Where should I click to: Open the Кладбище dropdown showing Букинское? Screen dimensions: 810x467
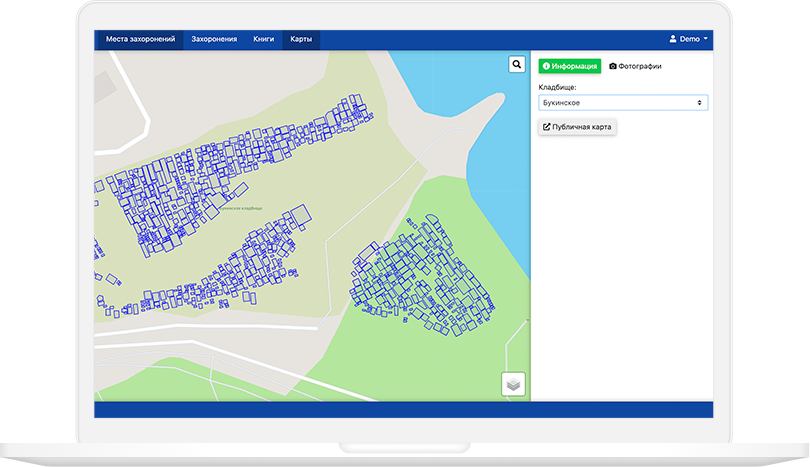(x=623, y=103)
